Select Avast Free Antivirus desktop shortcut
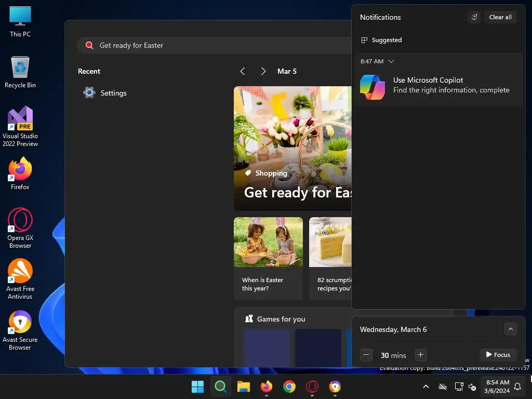 20,279
